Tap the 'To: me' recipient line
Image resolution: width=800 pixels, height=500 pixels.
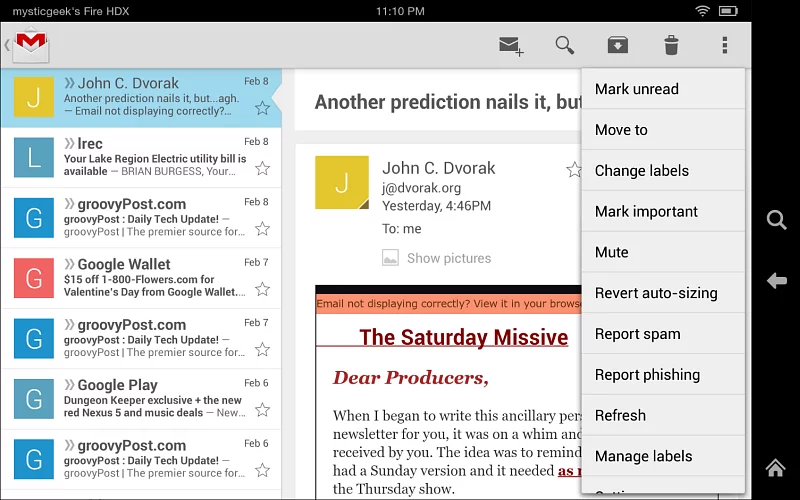coord(402,229)
